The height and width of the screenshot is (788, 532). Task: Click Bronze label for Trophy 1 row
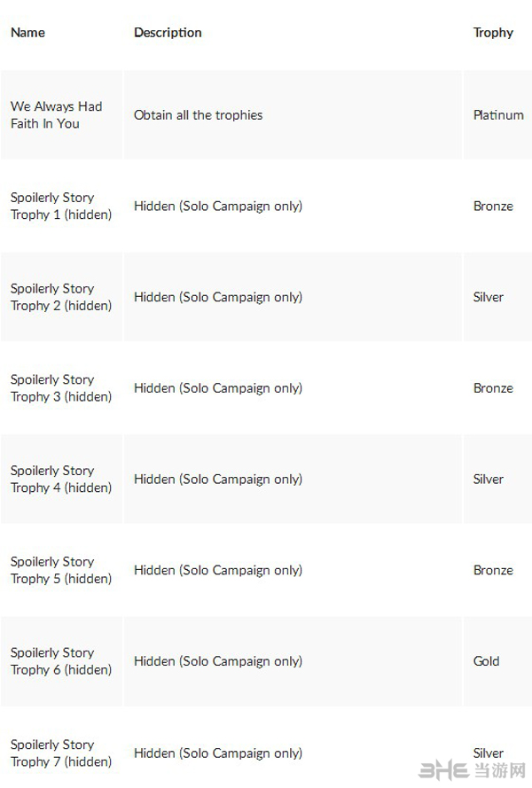pyautogui.click(x=493, y=206)
